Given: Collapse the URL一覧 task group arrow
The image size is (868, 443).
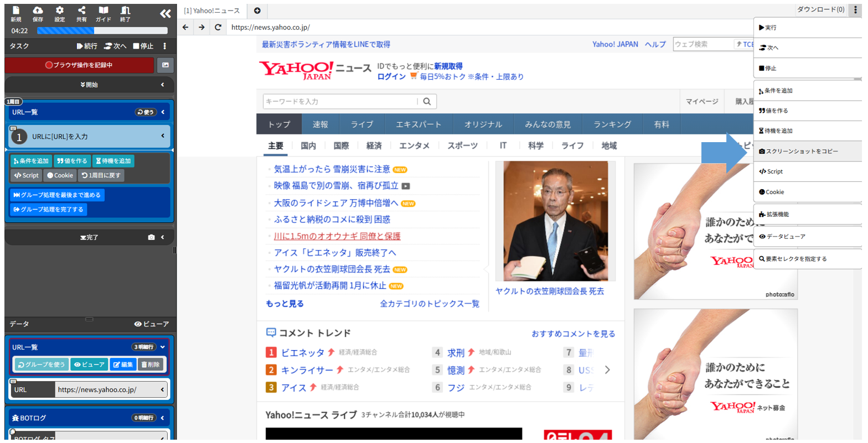Looking at the screenshot, I should click(x=163, y=112).
